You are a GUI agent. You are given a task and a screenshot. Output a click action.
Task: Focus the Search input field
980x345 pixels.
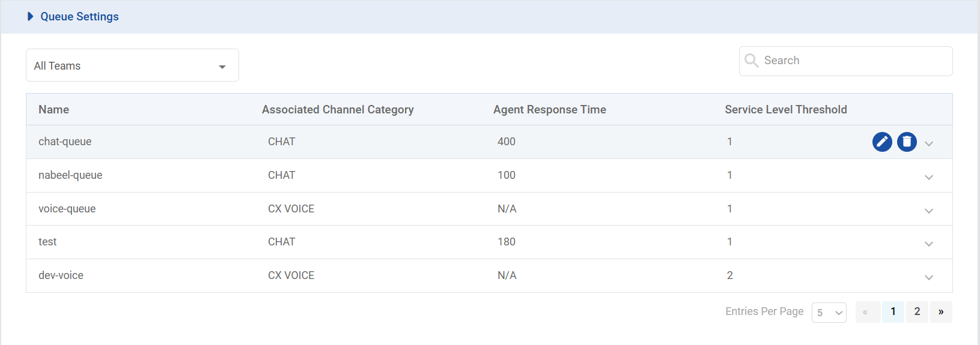853,61
